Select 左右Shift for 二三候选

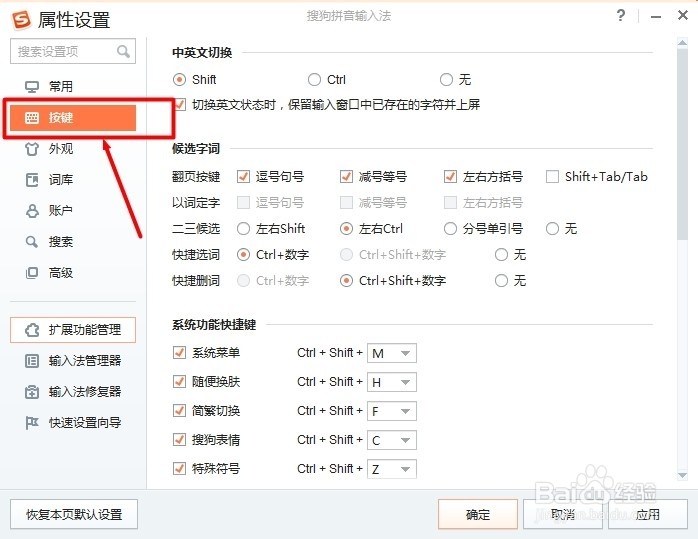[243, 229]
